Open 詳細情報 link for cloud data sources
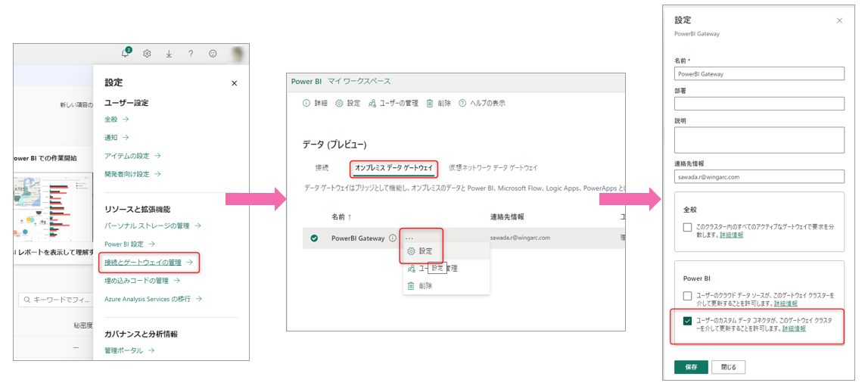Viewport: 868px width, 392px height. pyautogui.click(x=786, y=303)
